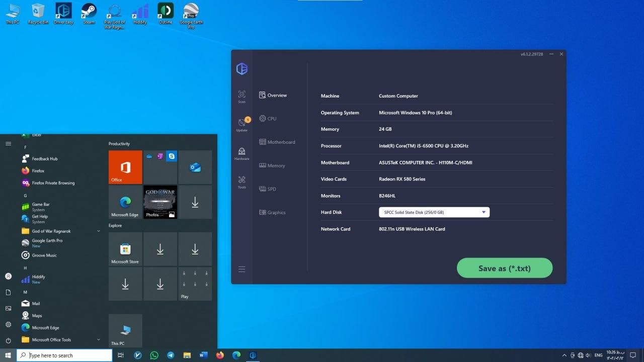Image resolution: width=644 pixels, height=362 pixels.
Task: Open Pictures from Start menu side rail
Action: point(8,308)
